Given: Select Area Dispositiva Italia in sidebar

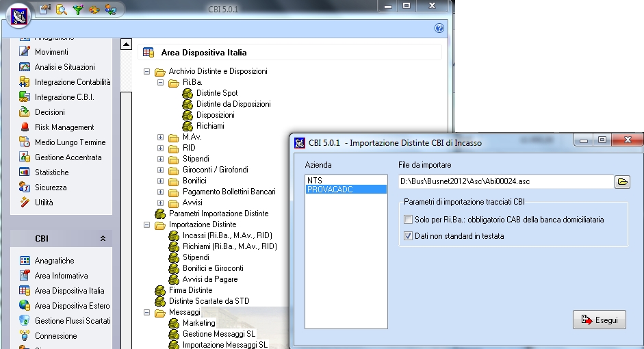Looking at the screenshot, I should (x=69, y=291).
